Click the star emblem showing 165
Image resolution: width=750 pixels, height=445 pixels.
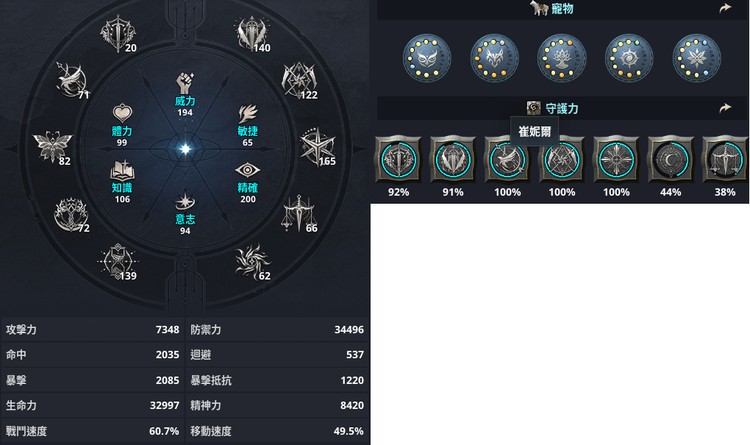(318, 147)
